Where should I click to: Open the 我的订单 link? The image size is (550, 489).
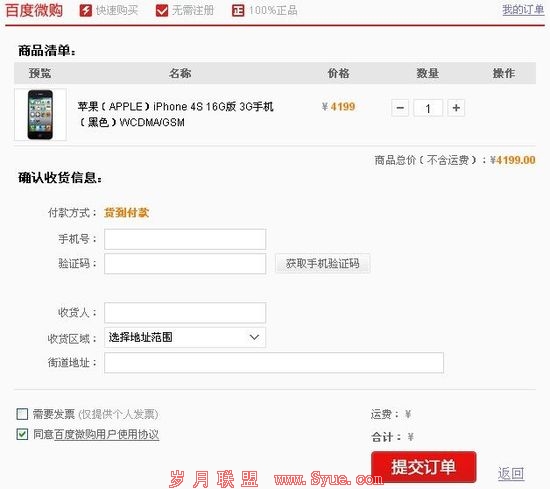[x=523, y=10]
